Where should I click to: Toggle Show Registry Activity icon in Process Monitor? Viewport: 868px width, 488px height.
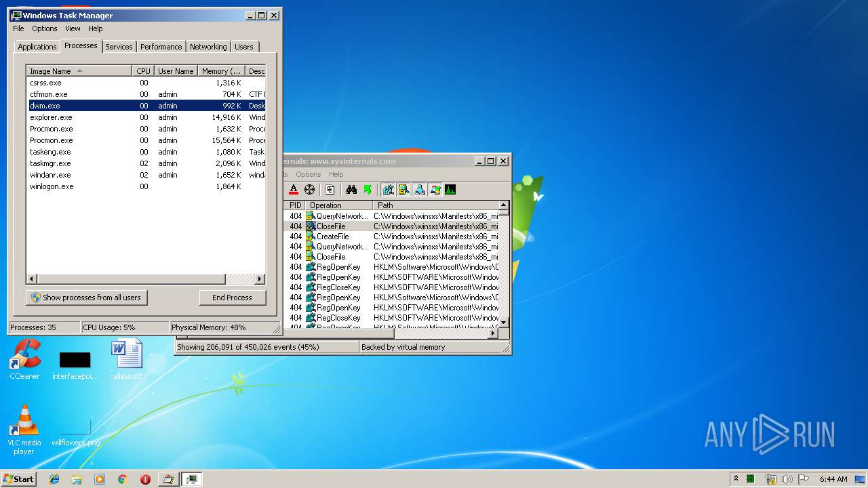tap(388, 190)
